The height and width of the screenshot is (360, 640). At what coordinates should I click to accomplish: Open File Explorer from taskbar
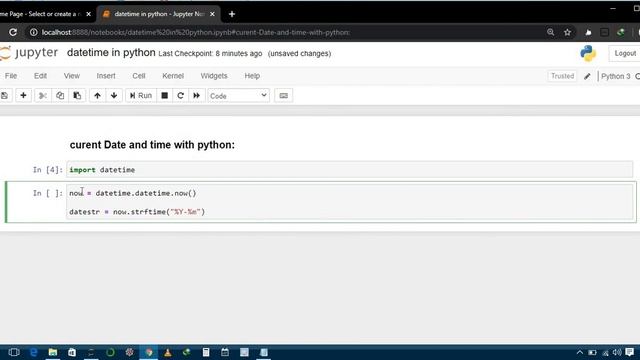click(x=53, y=352)
